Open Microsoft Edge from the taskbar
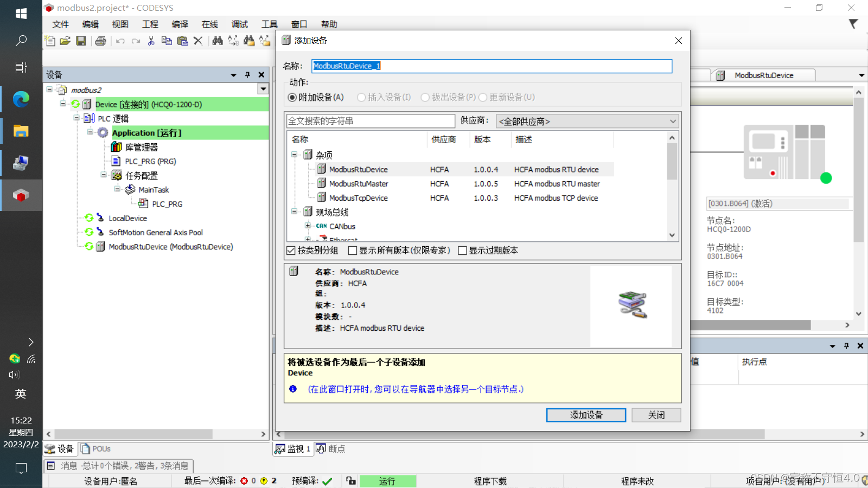The image size is (868, 488). tap(21, 99)
